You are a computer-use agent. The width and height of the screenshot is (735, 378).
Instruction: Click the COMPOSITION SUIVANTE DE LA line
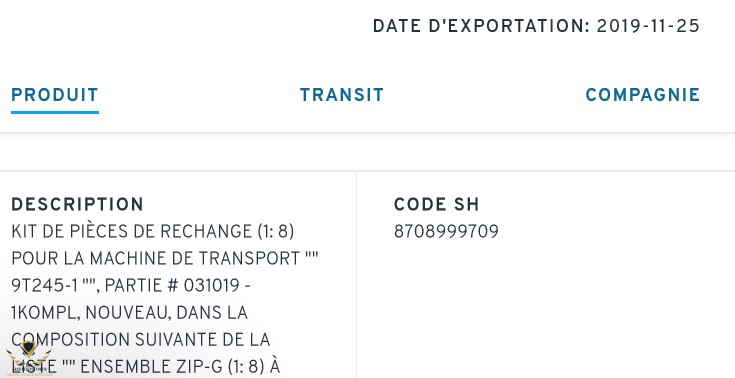pos(141,340)
